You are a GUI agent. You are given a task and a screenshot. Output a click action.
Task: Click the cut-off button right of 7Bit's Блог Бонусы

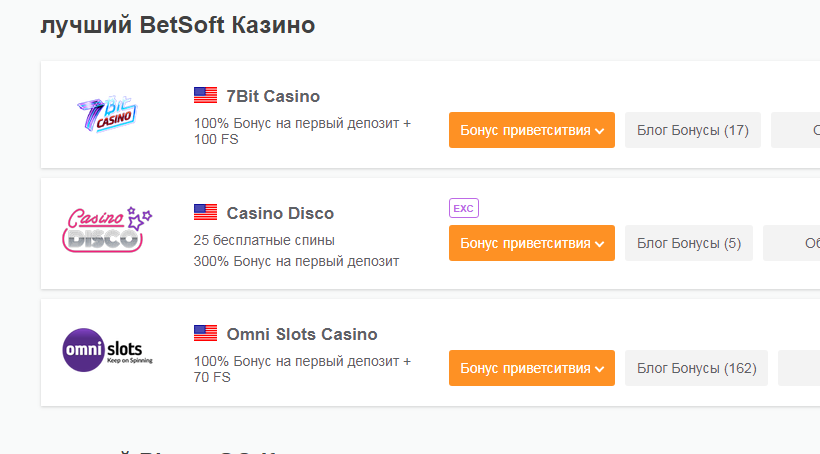[x=795, y=130]
